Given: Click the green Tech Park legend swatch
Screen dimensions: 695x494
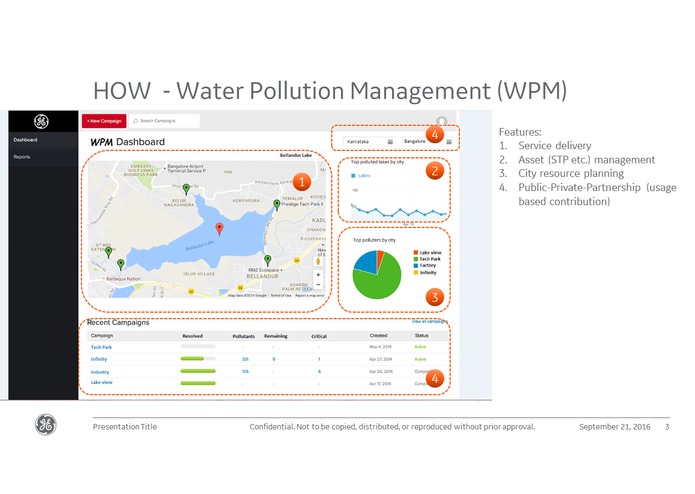Looking at the screenshot, I should pyautogui.click(x=416, y=259).
